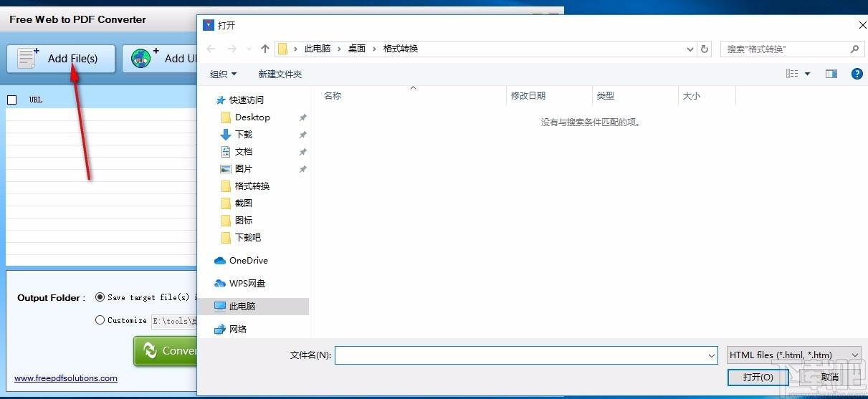Select OneDrive in navigation pane
The width and height of the screenshot is (868, 399).
pos(249,261)
